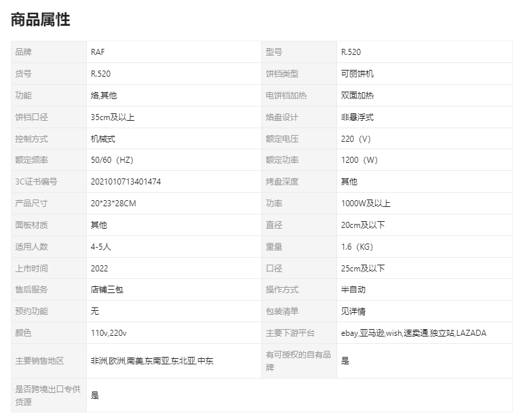Image resolution: width=523 pixels, height=420 pixels.
Task: Click the 主要销售地区 label
Action: click(39, 360)
